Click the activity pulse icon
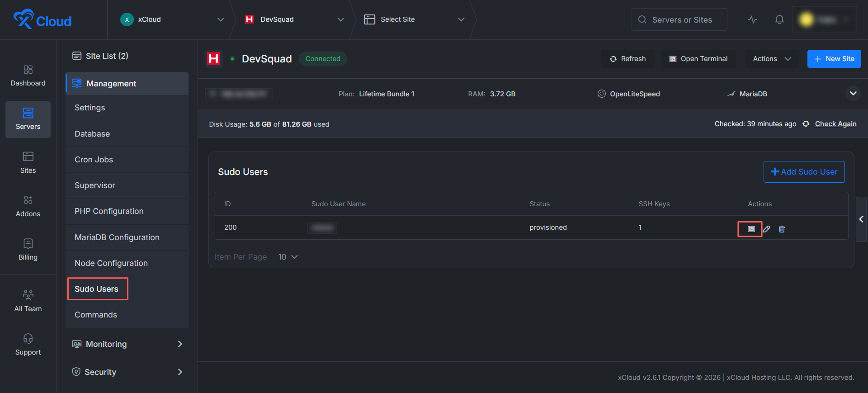The width and height of the screenshot is (868, 393). [752, 19]
